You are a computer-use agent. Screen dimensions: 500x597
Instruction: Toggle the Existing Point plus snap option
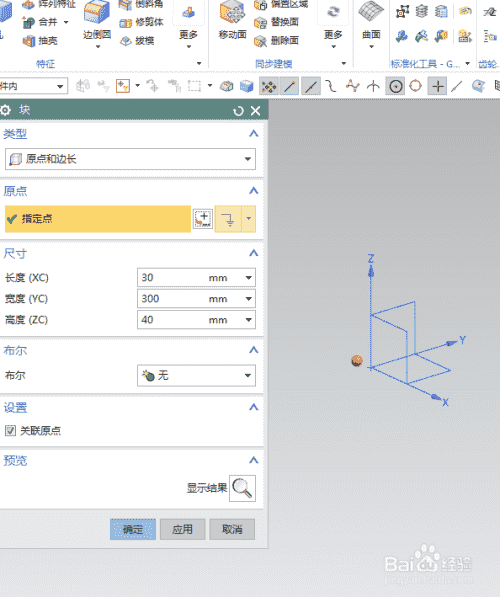438,86
